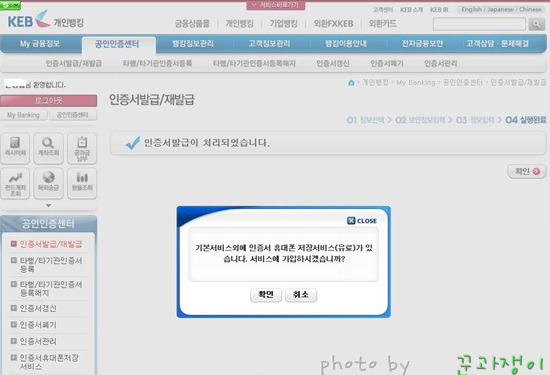This screenshot has height=375, width=550.
Task: Open the 전자금융보안 nav tab
Action: tap(422, 43)
